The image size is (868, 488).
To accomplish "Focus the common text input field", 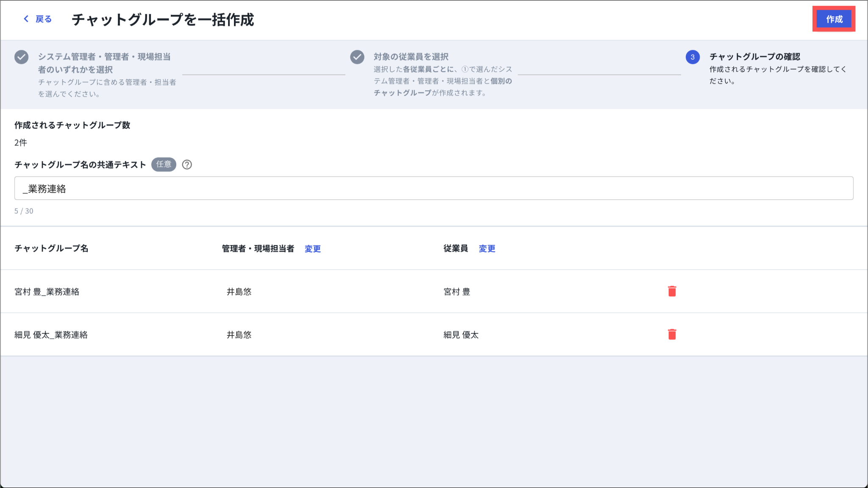I will pyautogui.click(x=433, y=188).
